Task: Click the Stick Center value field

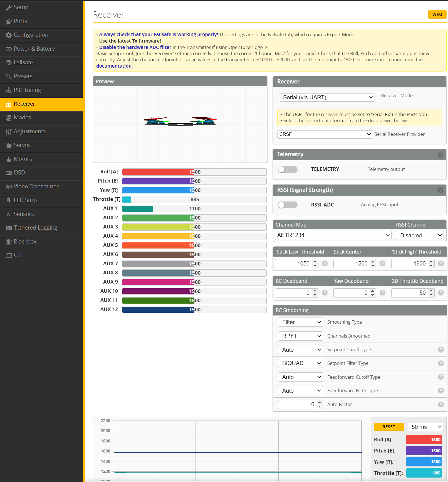Action: point(351,264)
